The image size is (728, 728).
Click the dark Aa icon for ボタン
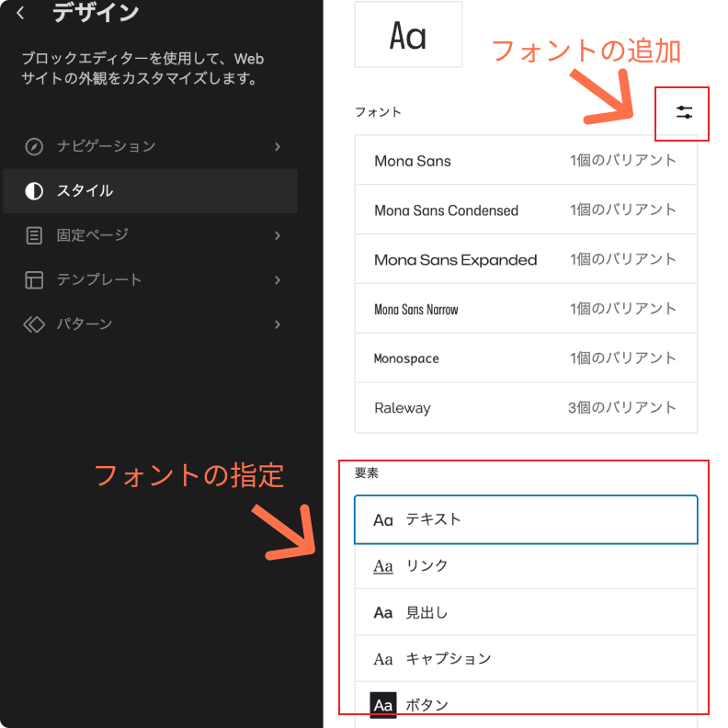click(383, 705)
